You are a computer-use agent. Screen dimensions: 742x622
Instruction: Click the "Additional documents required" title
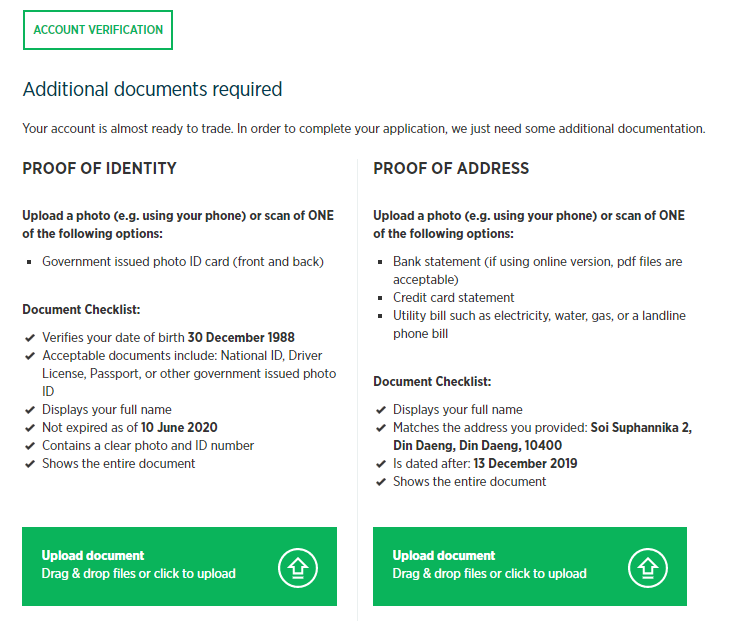[152, 90]
